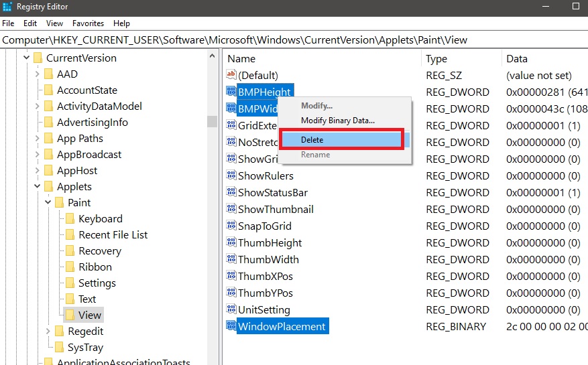
Task: Click the Data column header
Action: [545, 59]
